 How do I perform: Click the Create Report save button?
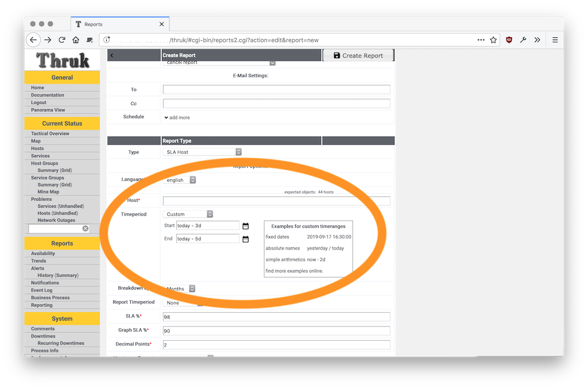pos(358,56)
